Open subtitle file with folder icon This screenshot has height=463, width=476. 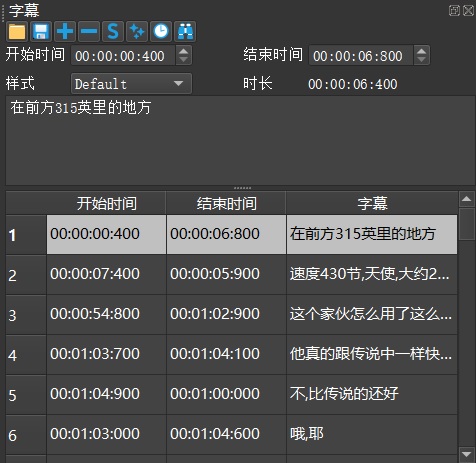coord(17,32)
